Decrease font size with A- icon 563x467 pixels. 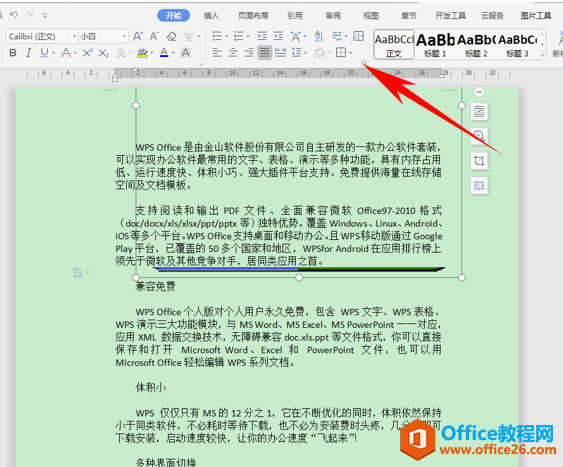point(154,36)
